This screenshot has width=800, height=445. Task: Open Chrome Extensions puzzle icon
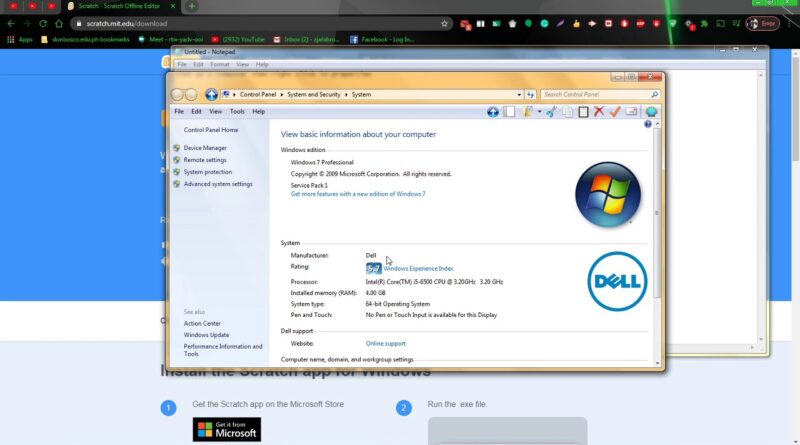pos(705,23)
